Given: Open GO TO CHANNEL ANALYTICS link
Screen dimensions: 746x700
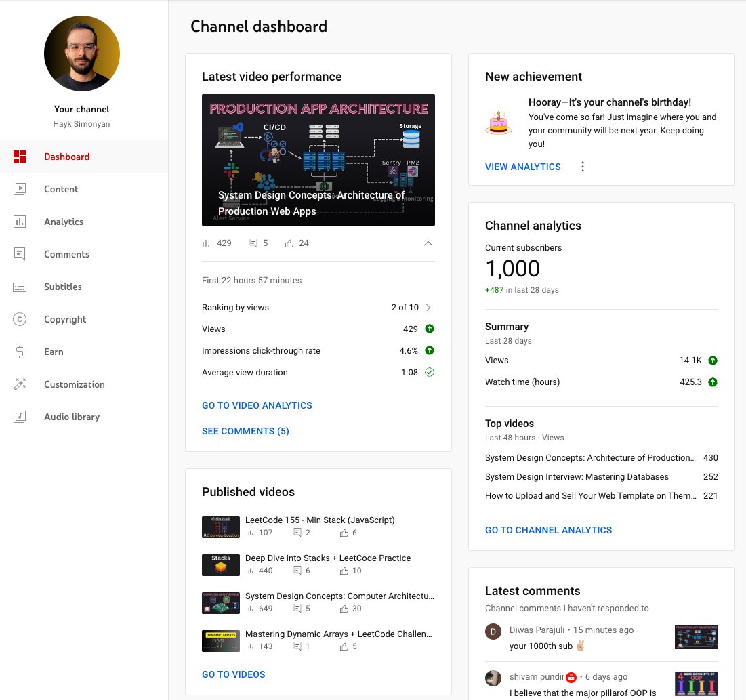Looking at the screenshot, I should point(548,530).
